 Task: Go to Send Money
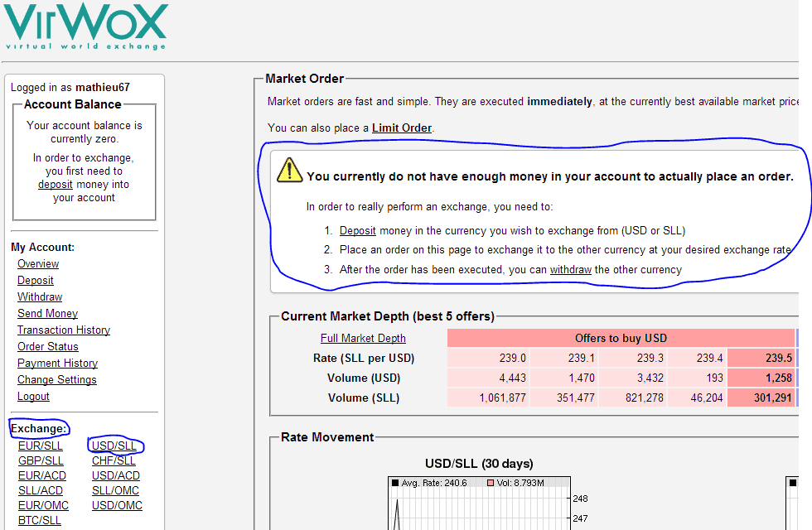[x=47, y=313]
